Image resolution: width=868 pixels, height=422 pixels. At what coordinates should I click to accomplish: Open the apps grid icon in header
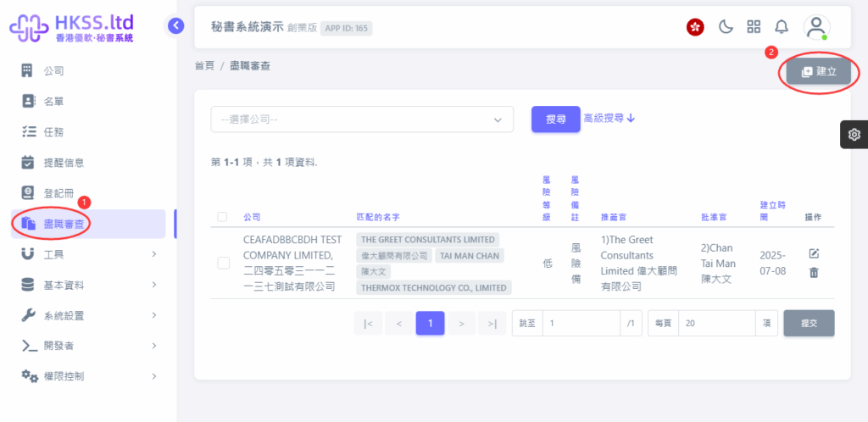[753, 26]
